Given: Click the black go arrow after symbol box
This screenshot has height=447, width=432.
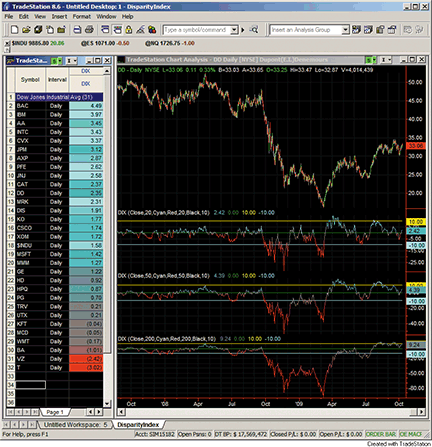Looking at the screenshot, I should click(x=243, y=30).
